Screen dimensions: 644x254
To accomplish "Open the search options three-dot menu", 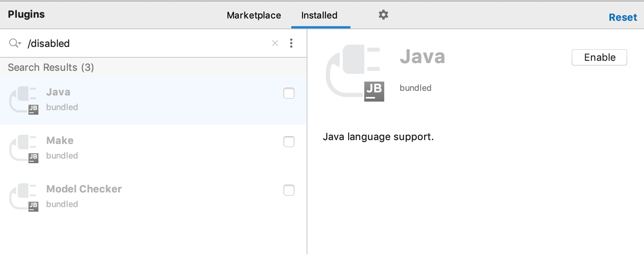I will [x=291, y=43].
